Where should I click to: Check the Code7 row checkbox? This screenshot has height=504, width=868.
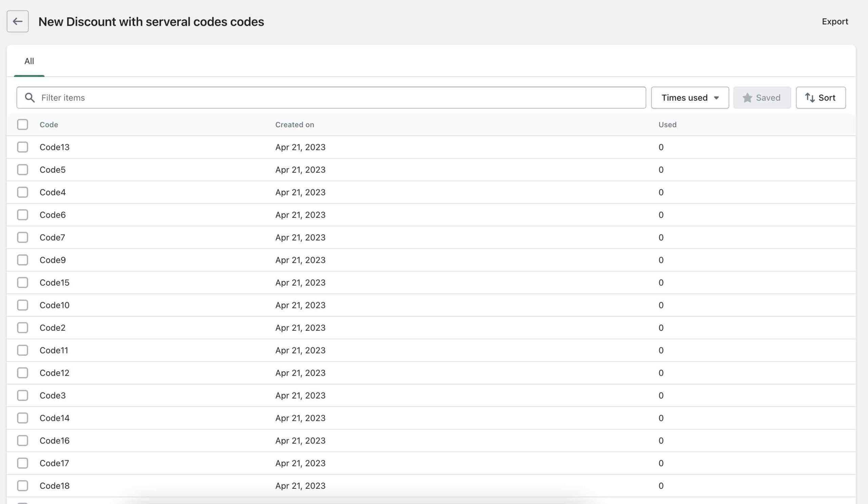click(x=23, y=237)
